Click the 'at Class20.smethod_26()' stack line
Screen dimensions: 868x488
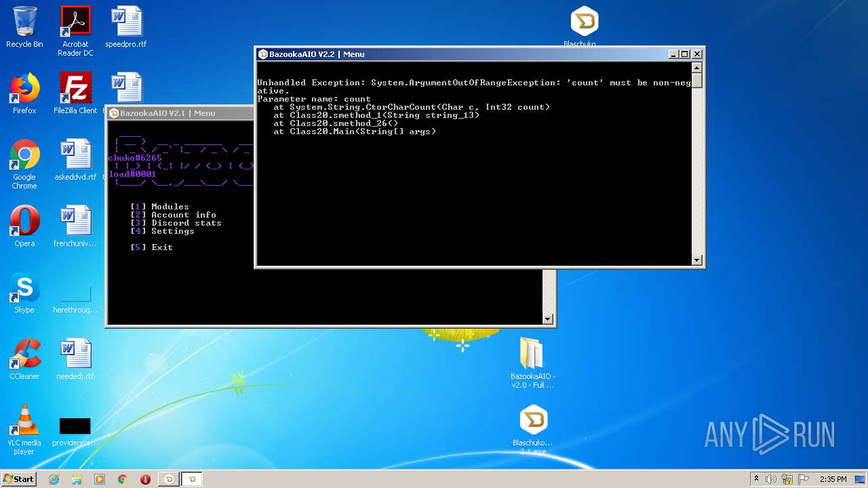click(336, 123)
